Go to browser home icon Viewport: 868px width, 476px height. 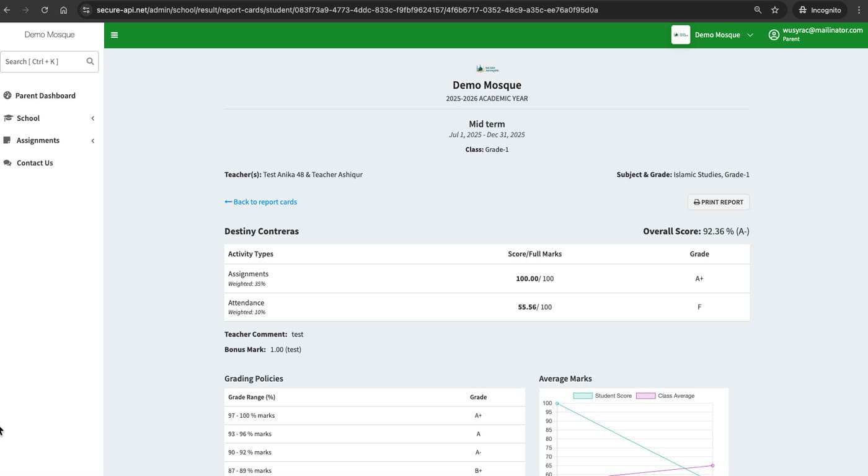coord(63,10)
